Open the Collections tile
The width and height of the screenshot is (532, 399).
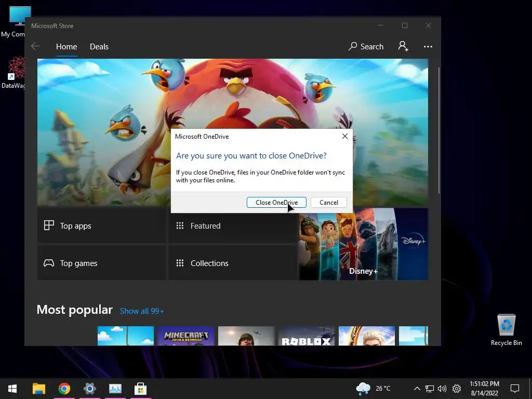pos(233,263)
